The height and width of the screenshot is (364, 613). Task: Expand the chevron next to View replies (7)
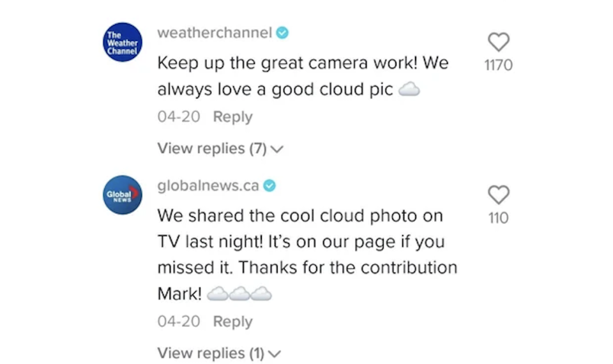(277, 149)
